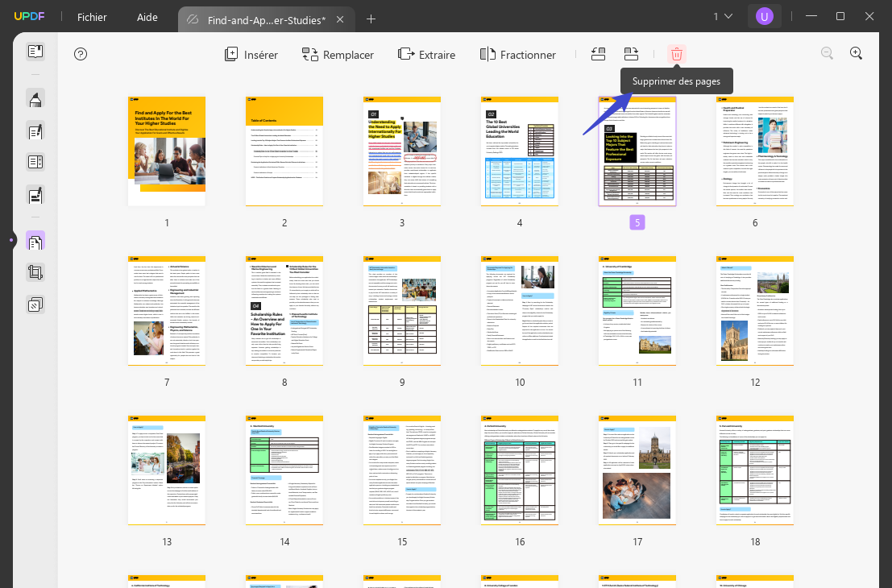The image size is (892, 588).
Task: Select the Comment highlighter tool in sidebar
Action: point(35,99)
